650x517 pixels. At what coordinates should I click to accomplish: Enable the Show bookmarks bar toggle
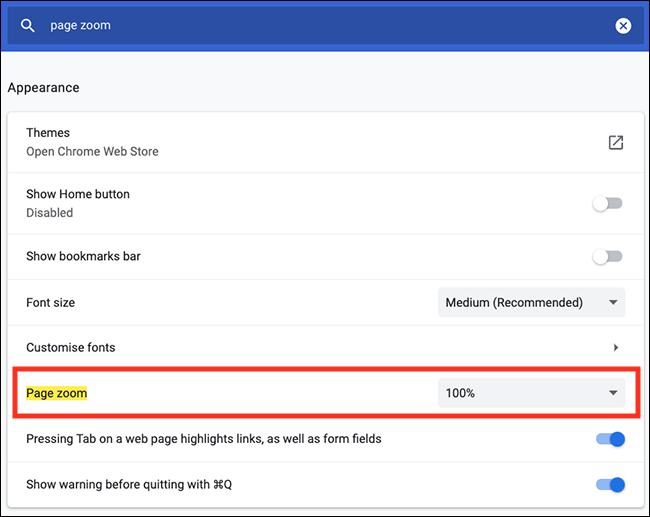pyautogui.click(x=607, y=257)
